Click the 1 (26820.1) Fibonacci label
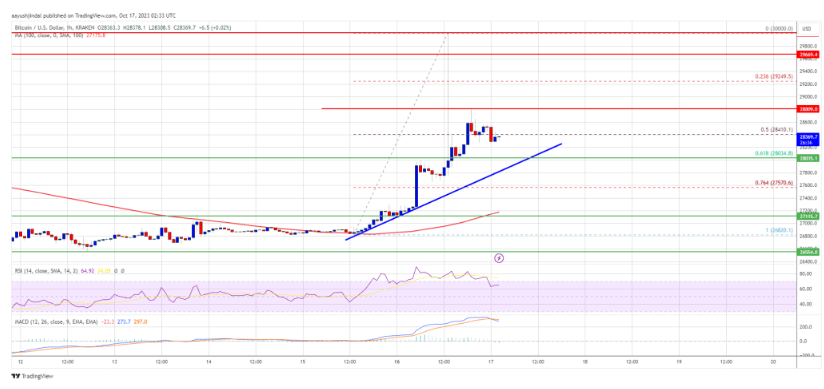The width and height of the screenshot is (824, 389). pyautogui.click(x=778, y=230)
